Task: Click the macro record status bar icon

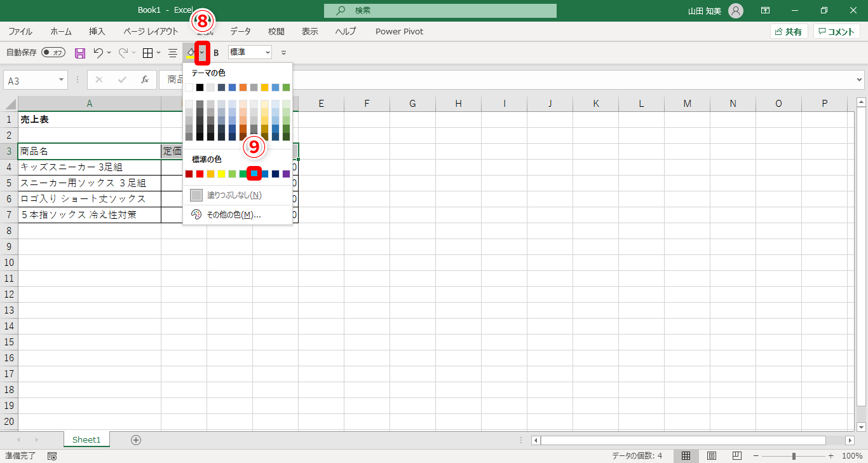Action: coord(52,456)
